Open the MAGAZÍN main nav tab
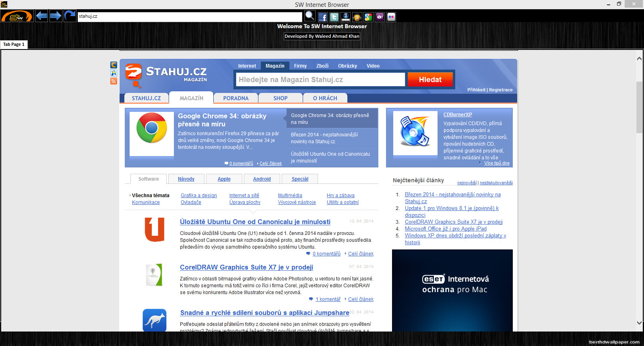This screenshot has height=346, width=644. [x=192, y=98]
